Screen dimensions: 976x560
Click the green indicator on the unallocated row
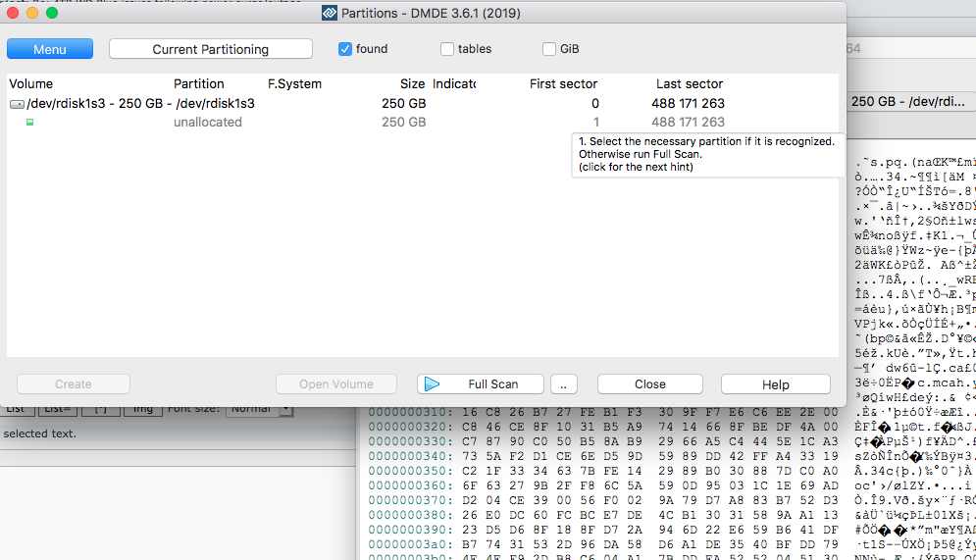point(29,122)
